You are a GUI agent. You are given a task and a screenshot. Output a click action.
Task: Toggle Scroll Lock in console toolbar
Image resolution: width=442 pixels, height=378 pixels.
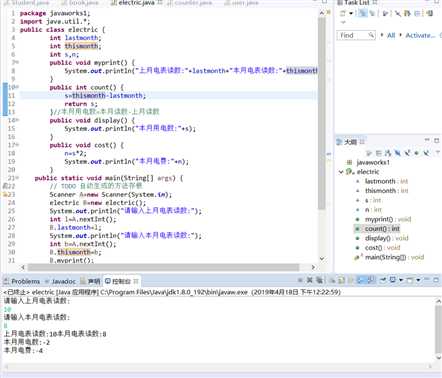(341, 280)
